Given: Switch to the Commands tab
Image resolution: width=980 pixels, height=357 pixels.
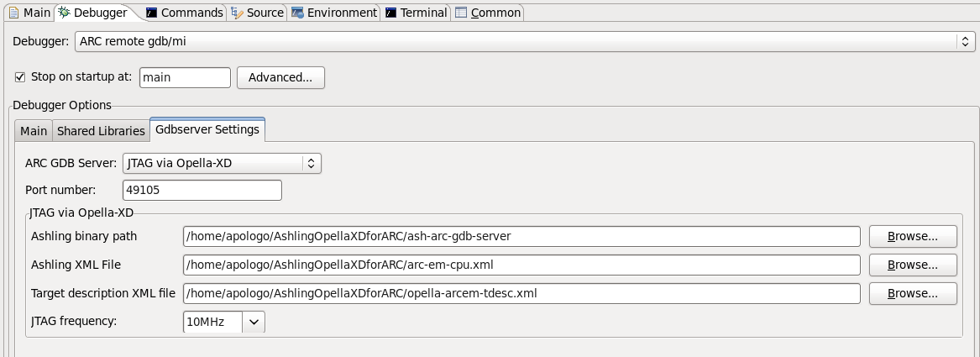Looking at the screenshot, I should point(185,13).
